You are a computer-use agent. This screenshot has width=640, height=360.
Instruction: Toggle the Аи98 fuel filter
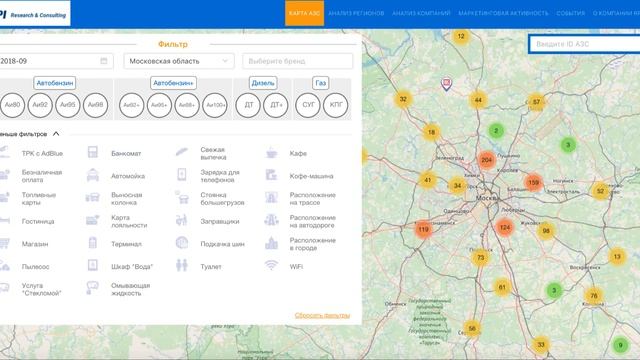(96, 105)
